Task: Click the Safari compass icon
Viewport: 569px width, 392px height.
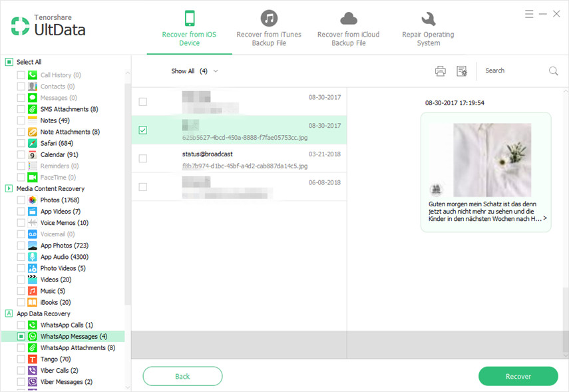Action: pos(33,143)
